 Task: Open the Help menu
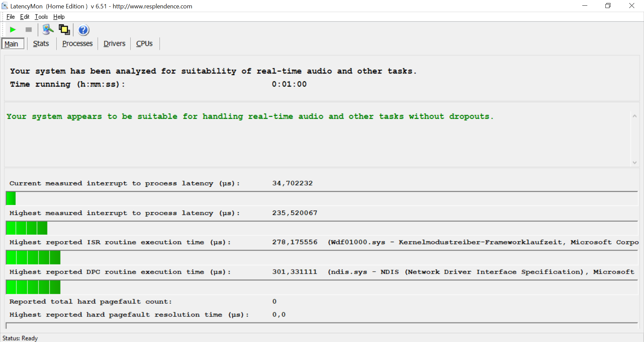click(59, 17)
